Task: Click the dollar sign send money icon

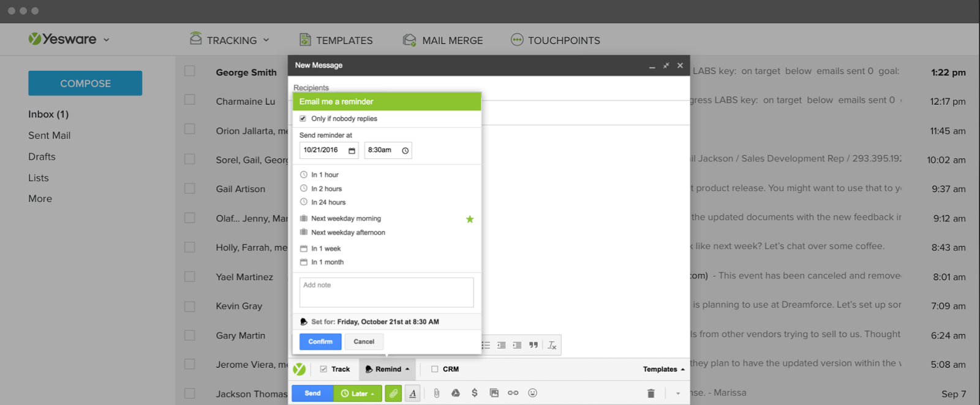Action: point(475,393)
